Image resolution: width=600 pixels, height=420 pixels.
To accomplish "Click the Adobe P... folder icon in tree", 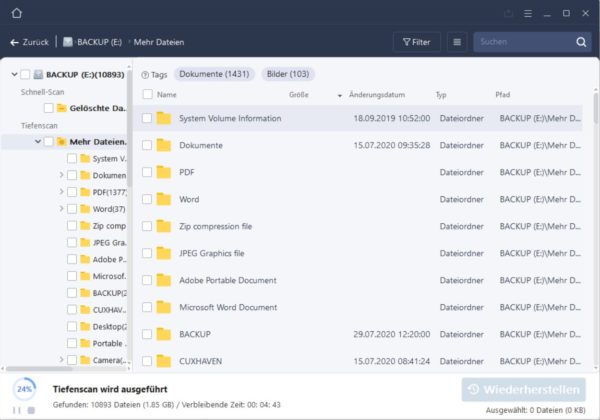I will click(x=85, y=259).
